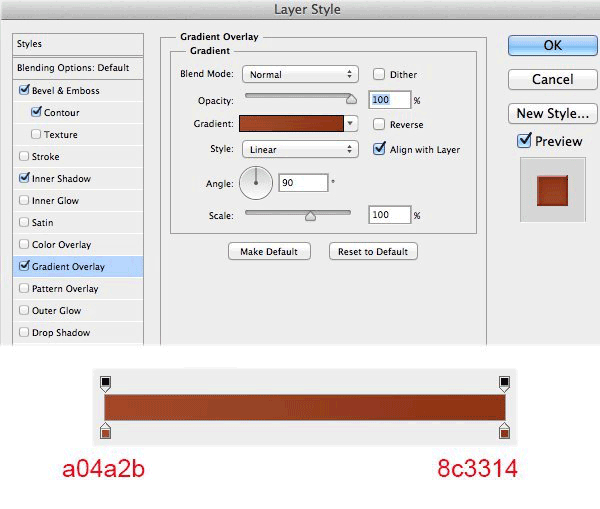Uncheck the Contour checkbox
The image size is (600, 509).
coord(36,112)
